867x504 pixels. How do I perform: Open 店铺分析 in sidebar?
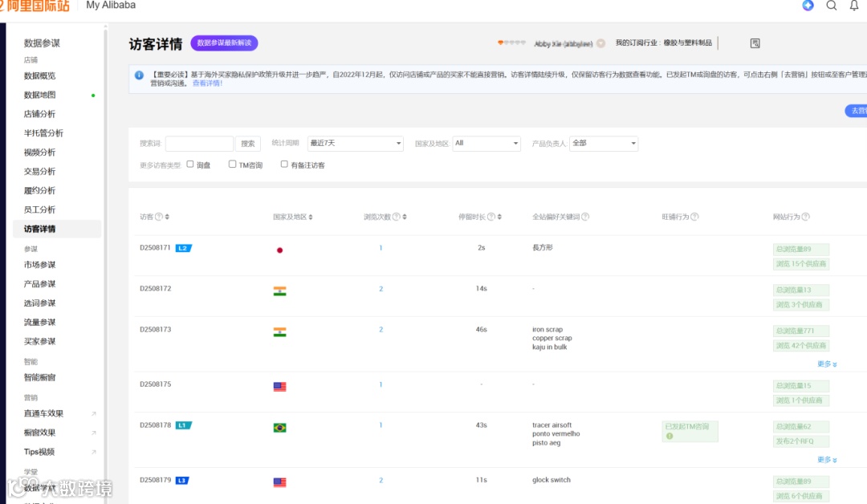(40, 114)
